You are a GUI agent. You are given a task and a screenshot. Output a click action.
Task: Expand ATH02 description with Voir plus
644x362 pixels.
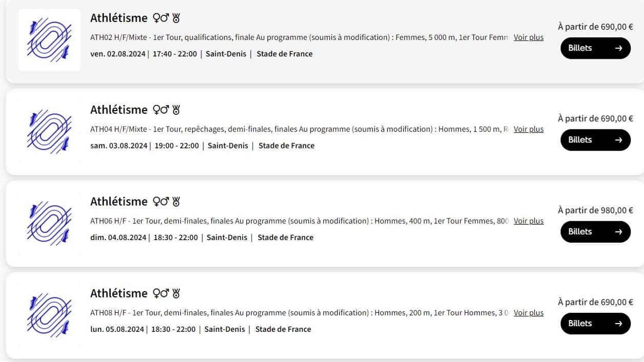[529, 37]
